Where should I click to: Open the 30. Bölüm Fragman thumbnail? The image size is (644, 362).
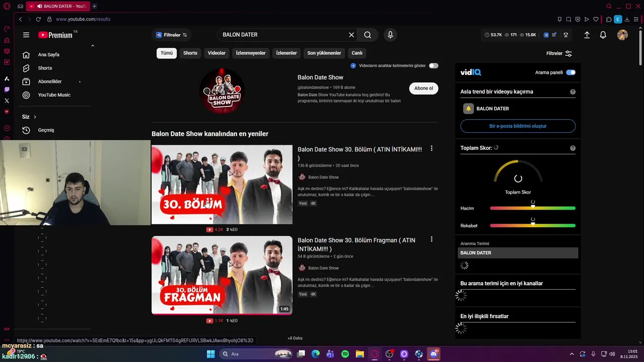point(222,276)
